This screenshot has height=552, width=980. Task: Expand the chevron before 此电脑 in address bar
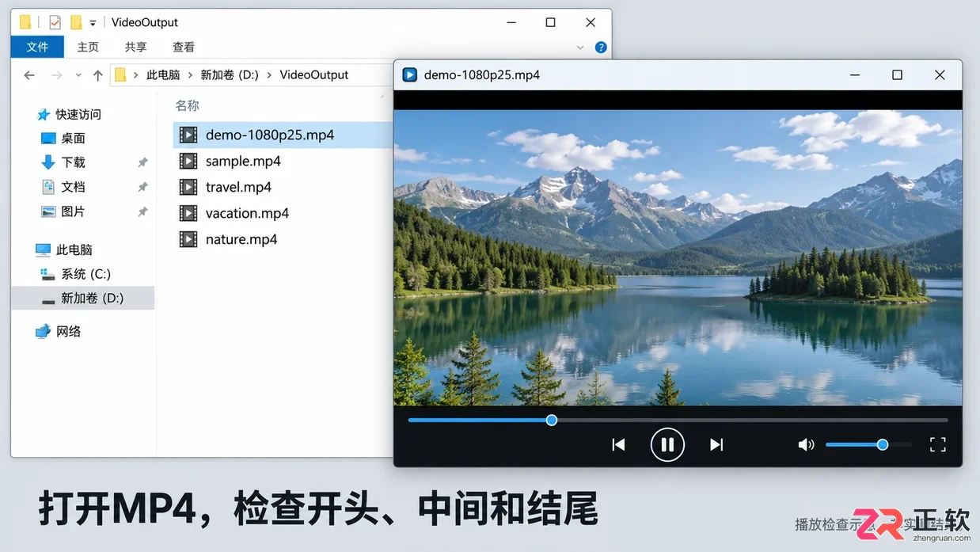coord(135,75)
